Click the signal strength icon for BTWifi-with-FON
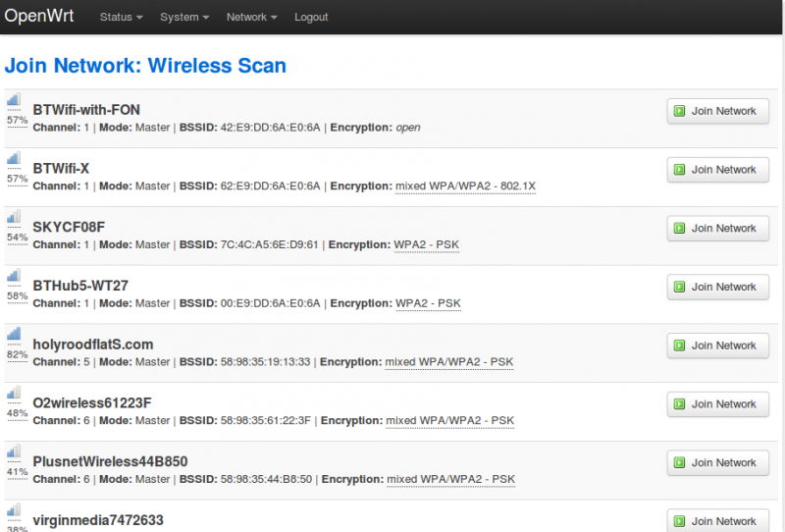 14,101
